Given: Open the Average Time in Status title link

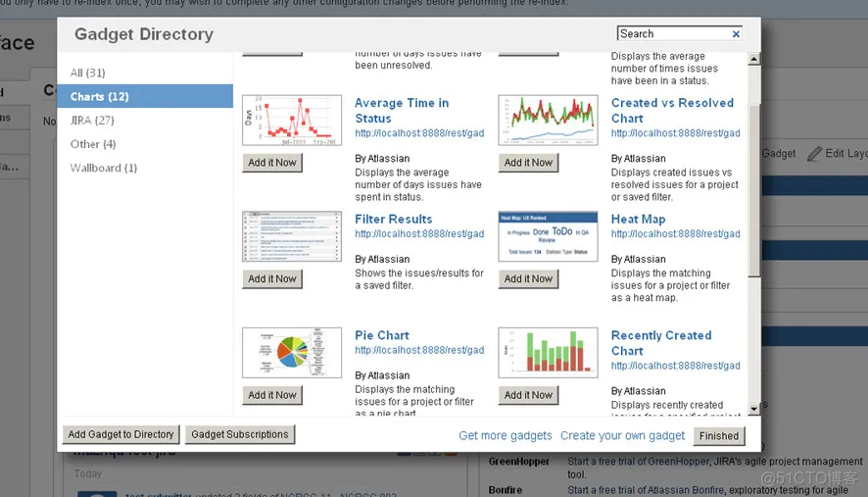Looking at the screenshot, I should [x=402, y=111].
